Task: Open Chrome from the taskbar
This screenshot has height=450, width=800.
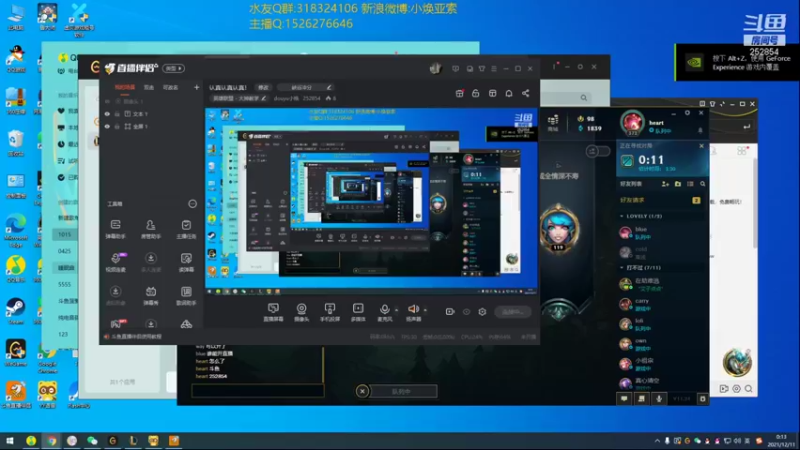Action: point(52,440)
